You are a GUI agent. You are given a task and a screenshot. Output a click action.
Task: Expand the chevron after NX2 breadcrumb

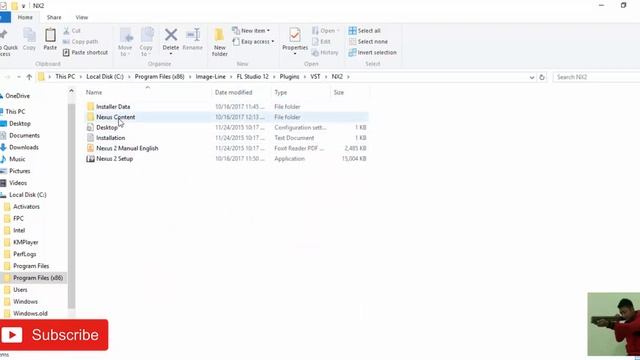pyautogui.click(x=348, y=77)
